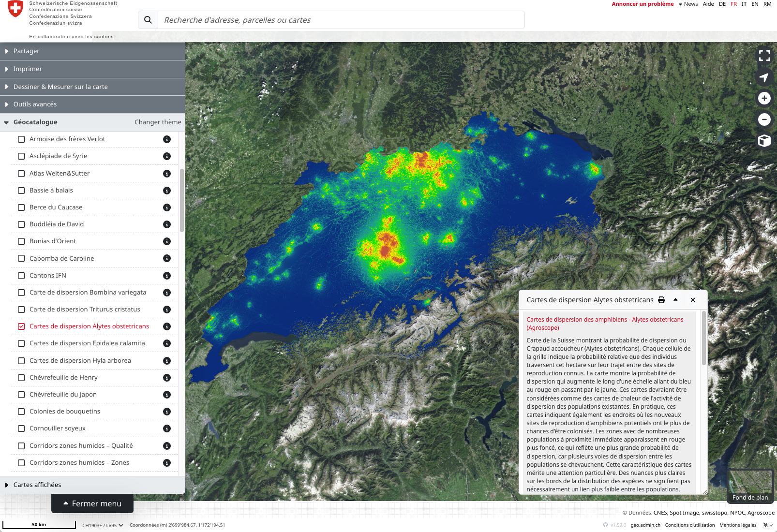Viewport: 777px width, 532px height.
Task: Switch language to DE
Action: pyautogui.click(x=722, y=4)
